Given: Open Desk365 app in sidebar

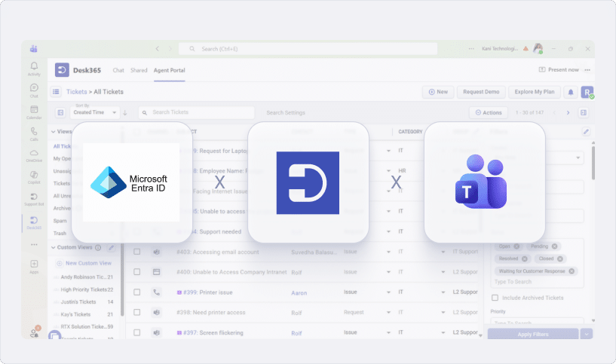Looking at the screenshot, I should click(x=34, y=222).
